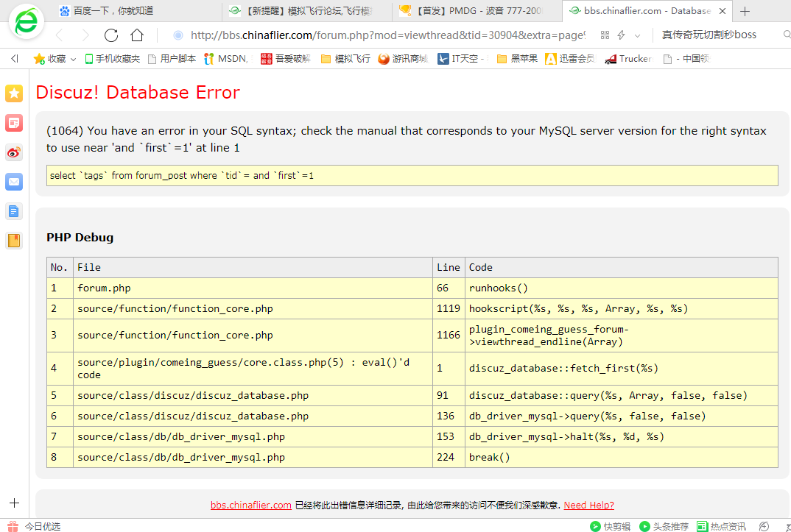Viewport: 791px width, 532px height.
Task: Switch to PMDG 波音 777 tab
Action: coord(477,11)
